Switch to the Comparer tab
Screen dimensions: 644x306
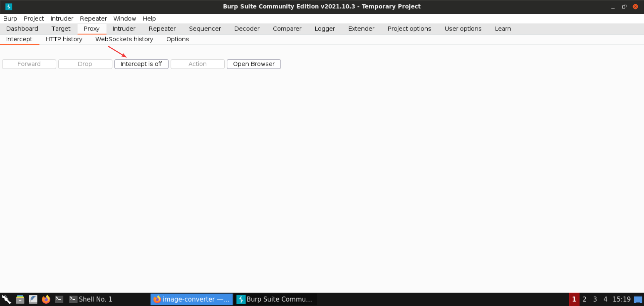pos(287,29)
